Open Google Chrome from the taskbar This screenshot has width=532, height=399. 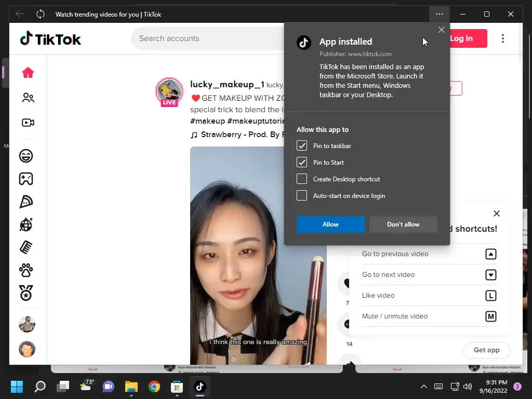[154, 386]
